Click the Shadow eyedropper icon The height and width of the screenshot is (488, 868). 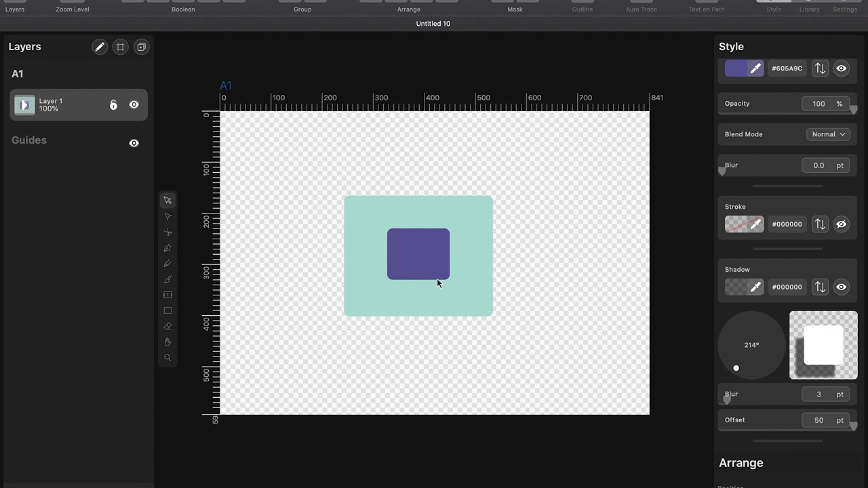755,287
